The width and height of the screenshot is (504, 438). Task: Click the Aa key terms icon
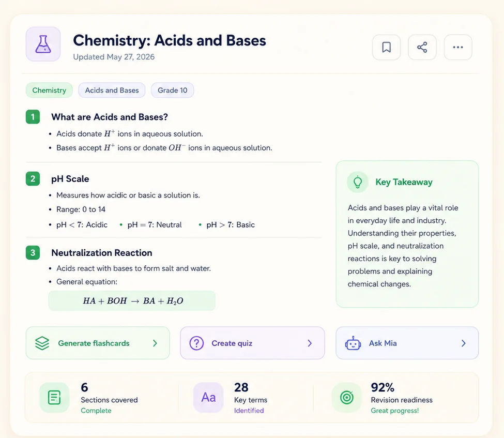click(208, 398)
